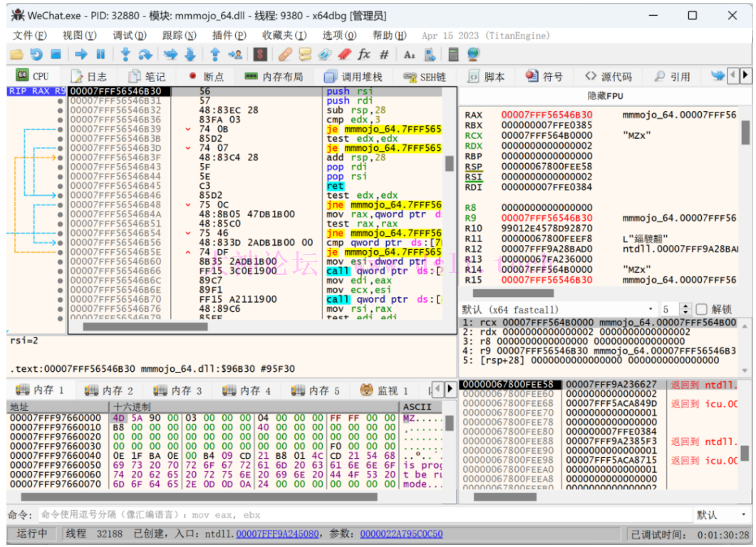Run the program with the arrow icon

point(81,54)
